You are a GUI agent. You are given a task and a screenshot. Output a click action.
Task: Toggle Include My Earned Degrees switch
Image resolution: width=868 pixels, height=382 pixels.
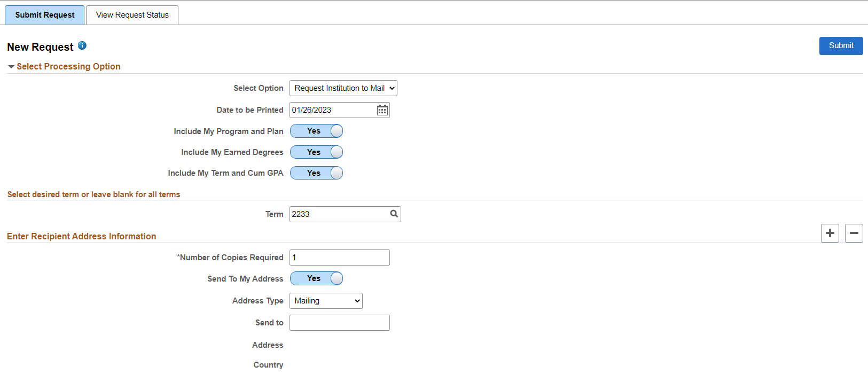pyautogui.click(x=316, y=152)
